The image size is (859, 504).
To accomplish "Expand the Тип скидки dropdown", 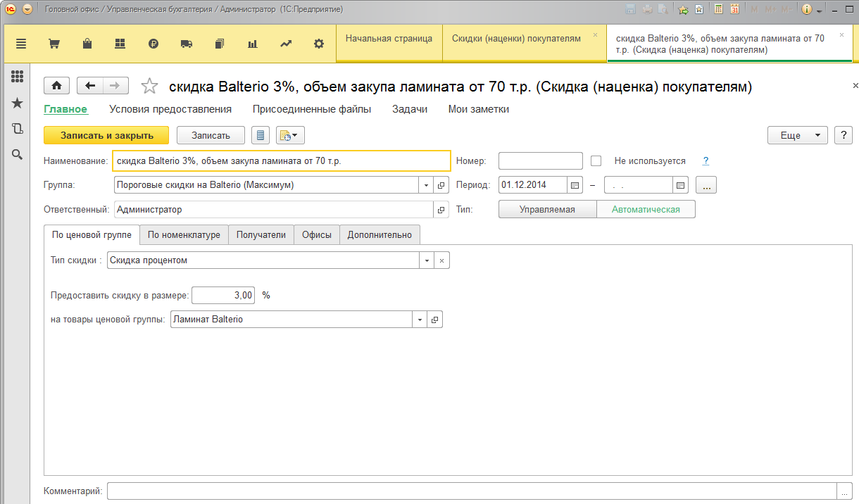I will (x=427, y=260).
